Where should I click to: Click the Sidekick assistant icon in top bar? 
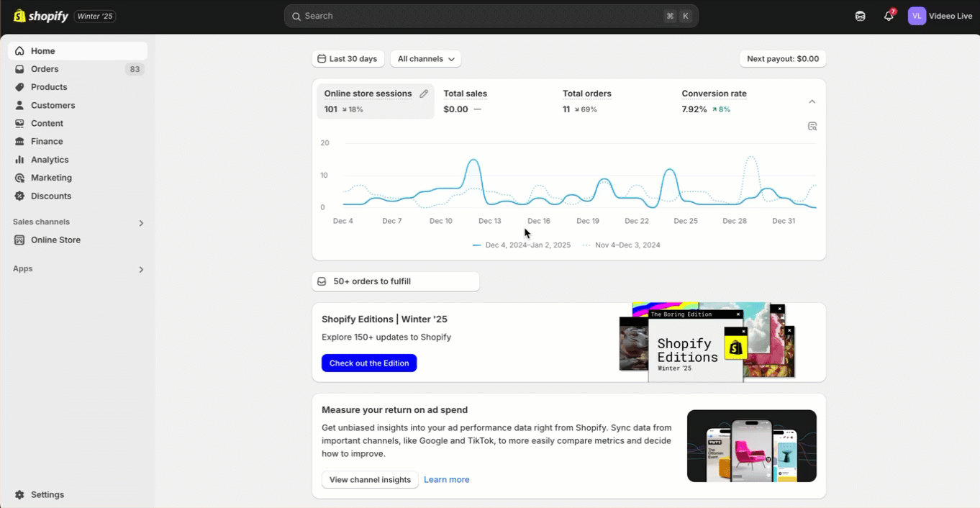pos(860,16)
